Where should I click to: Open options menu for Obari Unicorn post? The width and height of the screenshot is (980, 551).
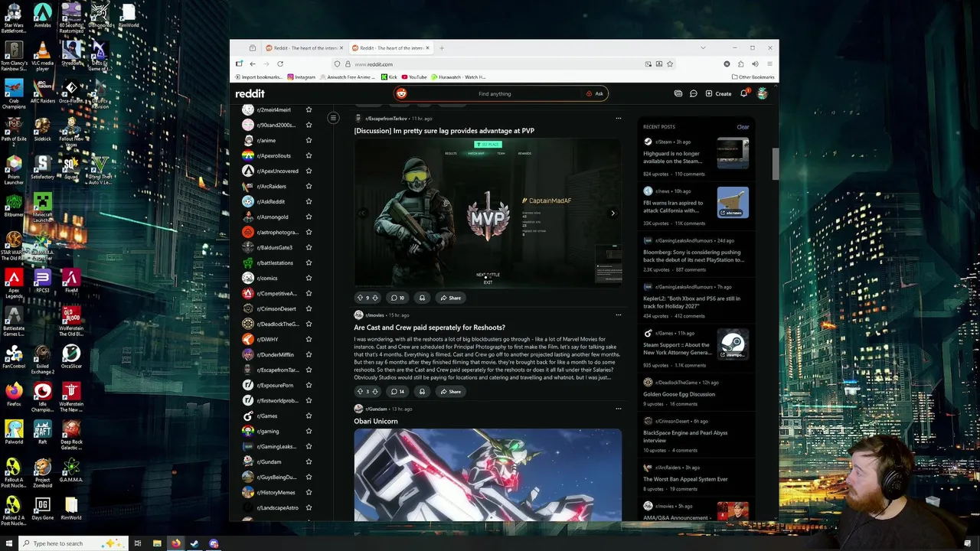coord(618,408)
